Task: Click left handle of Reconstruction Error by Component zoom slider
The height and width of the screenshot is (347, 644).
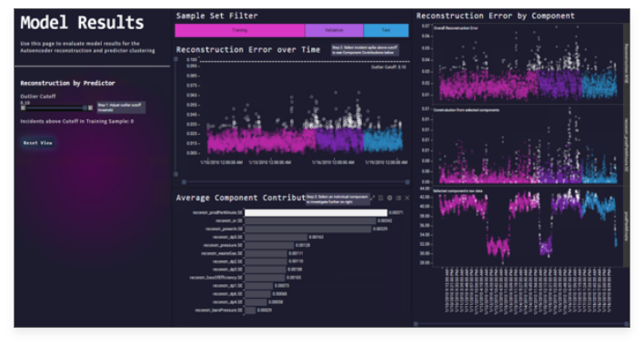Action: [416, 324]
